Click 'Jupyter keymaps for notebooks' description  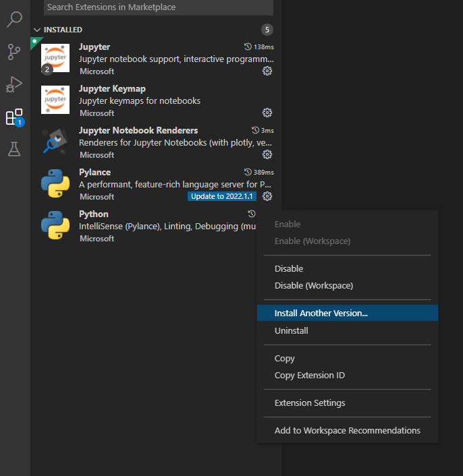point(140,100)
